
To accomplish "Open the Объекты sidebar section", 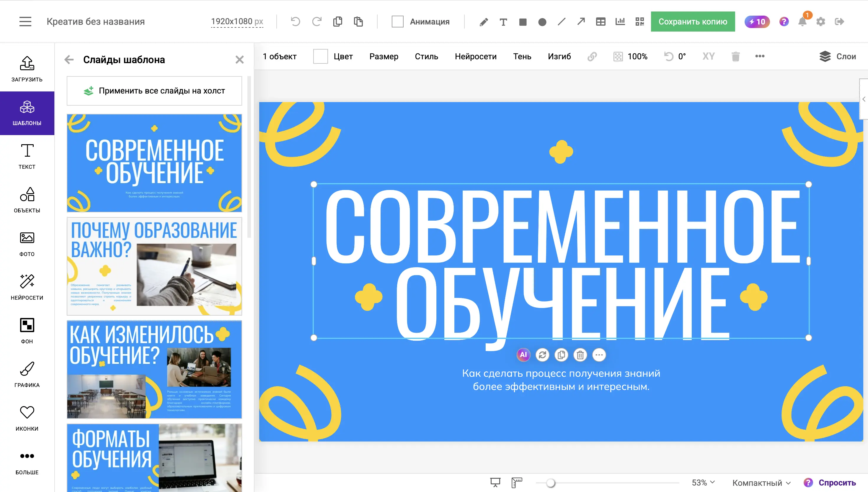I will 27,200.
